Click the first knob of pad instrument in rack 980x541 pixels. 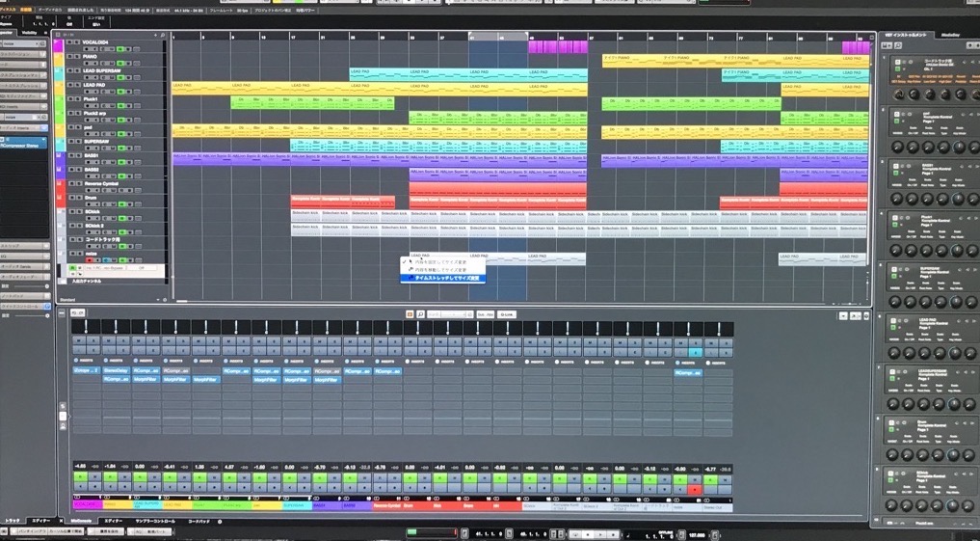point(898,147)
